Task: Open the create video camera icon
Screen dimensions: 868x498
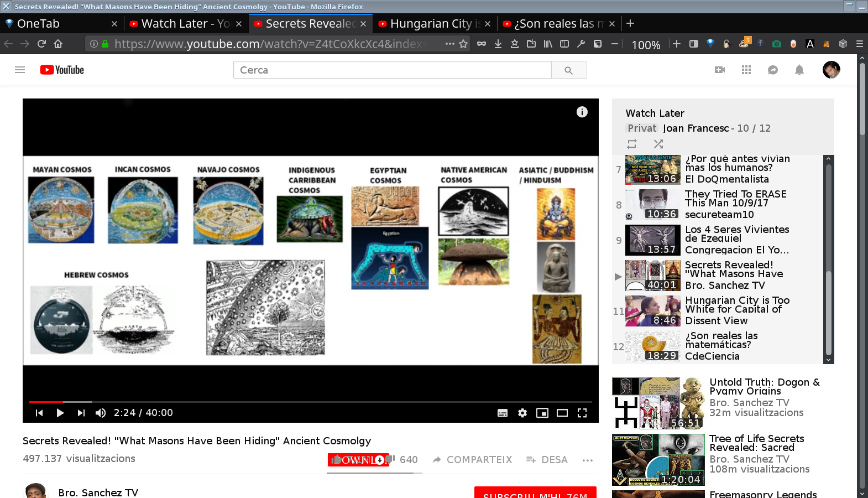Action: tap(720, 70)
